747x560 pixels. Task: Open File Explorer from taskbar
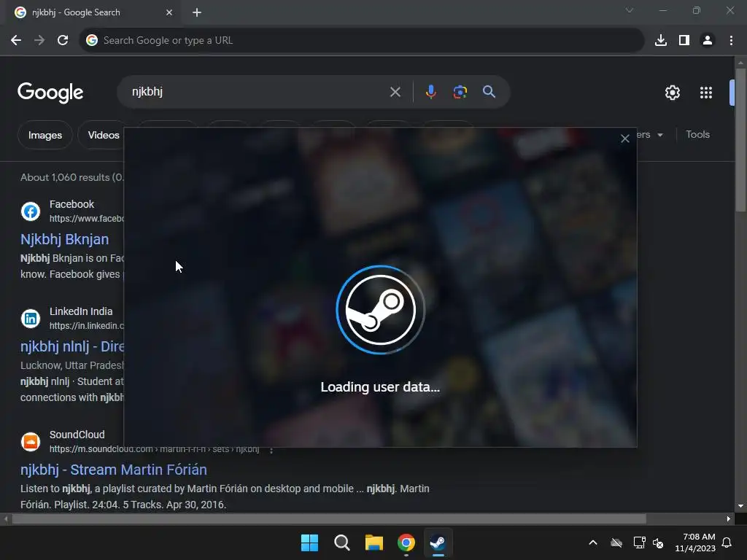(374, 542)
